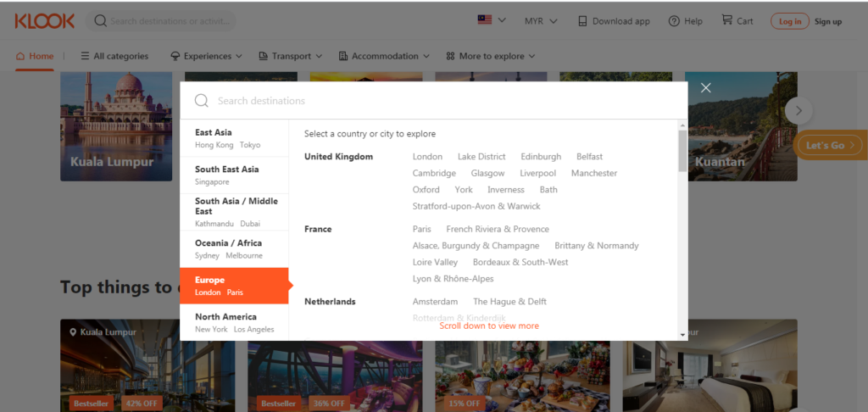Choose Paris under France

click(x=422, y=229)
